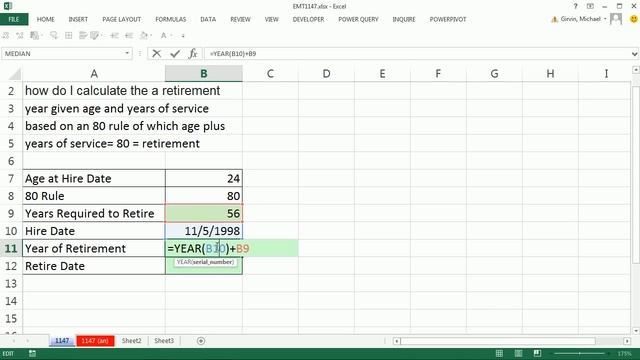This screenshot has height=360, width=640.
Task: Open Ribbon Display Options icon
Action: tap(590, 6)
